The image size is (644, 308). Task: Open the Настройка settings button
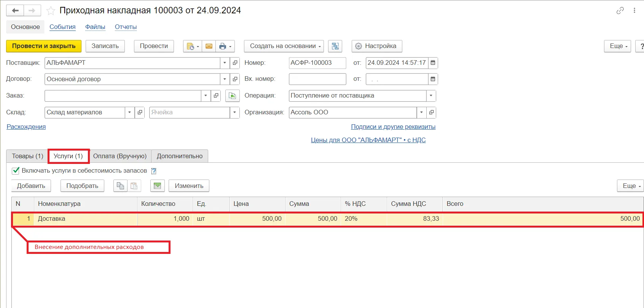377,46
